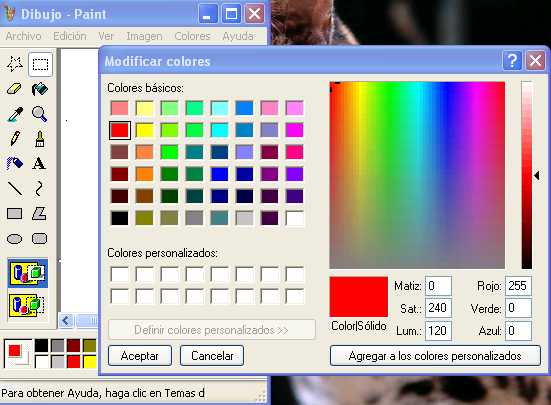Pick the bright yellow basic color swatch
Viewport: 551px width, 405px height.
144,130
